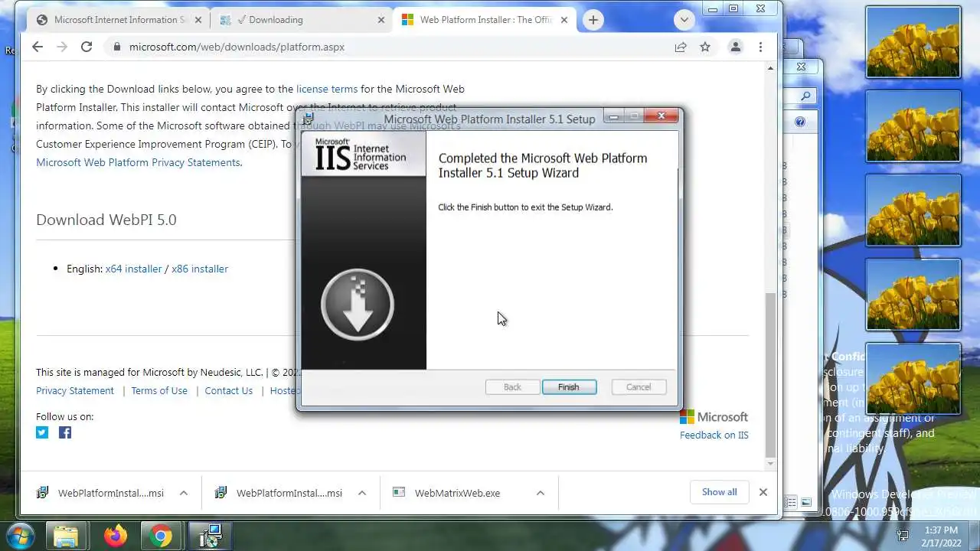Close the Downloading tab
This screenshot has height=551, width=980.
381,20
